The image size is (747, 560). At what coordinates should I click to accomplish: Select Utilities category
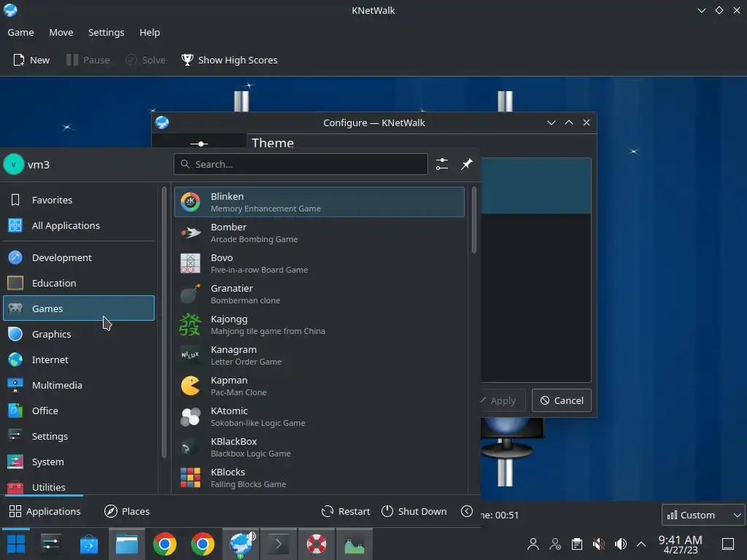(x=79, y=487)
